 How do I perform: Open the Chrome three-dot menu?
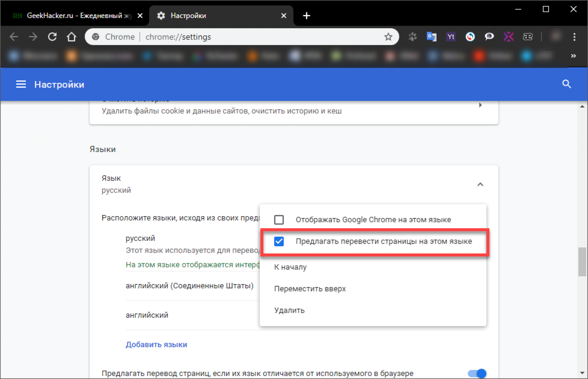click(x=574, y=37)
